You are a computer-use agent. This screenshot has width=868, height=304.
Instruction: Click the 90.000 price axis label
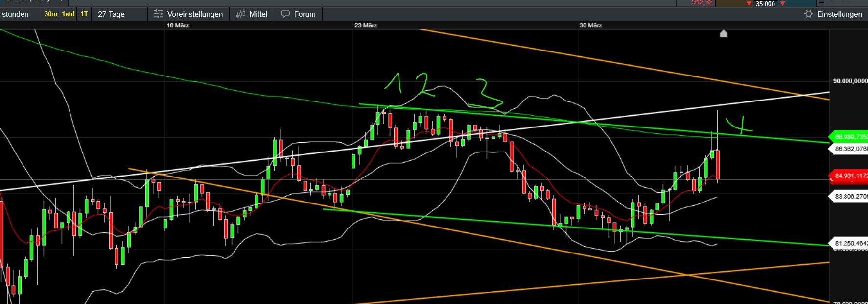pyautogui.click(x=850, y=81)
